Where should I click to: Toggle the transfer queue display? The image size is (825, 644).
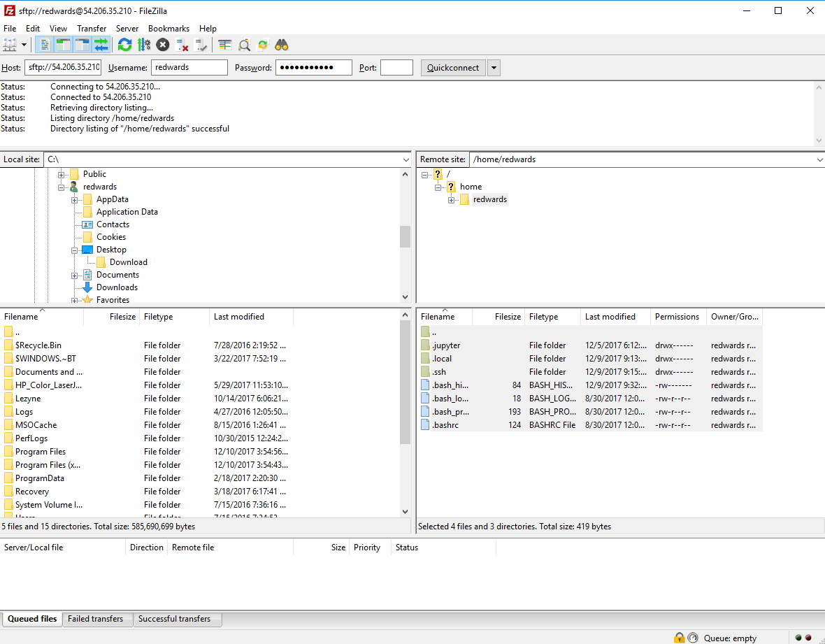pos(101,45)
